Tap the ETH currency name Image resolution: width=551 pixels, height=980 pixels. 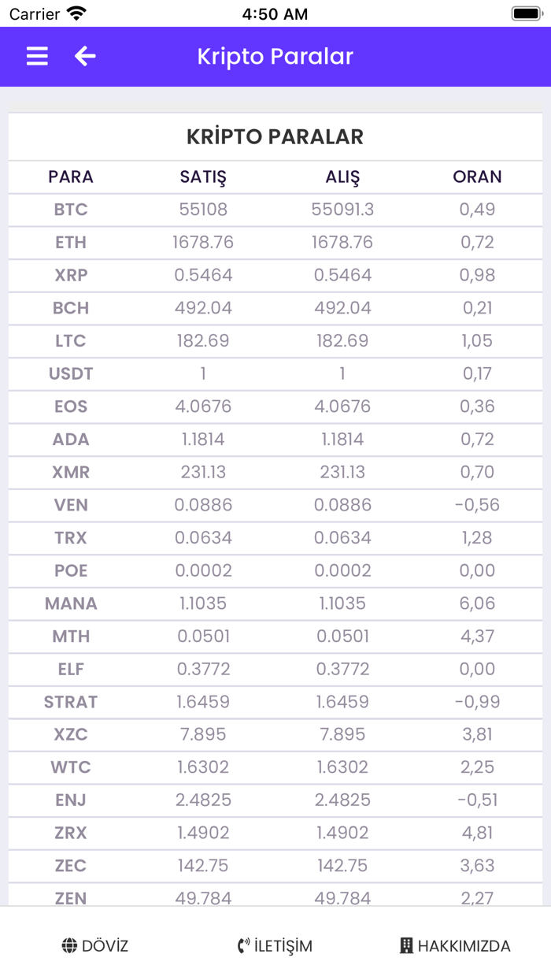coord(71,243)
